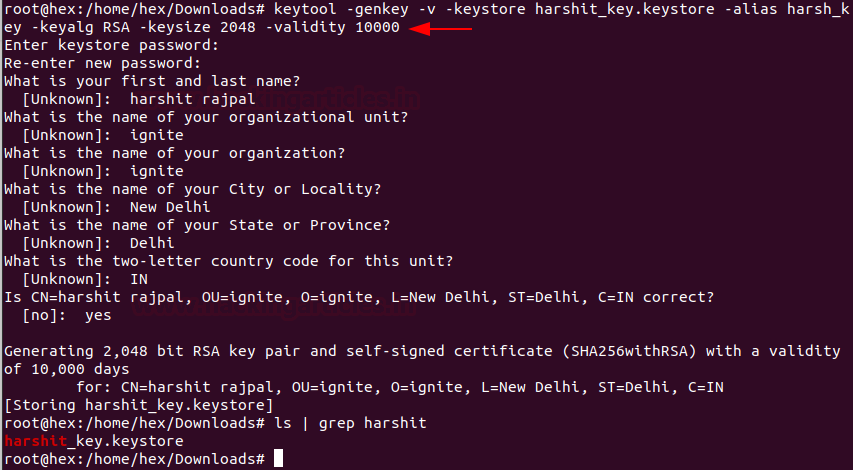Click the 'Enter keystore password:' prompt line
The image size is (853, 470).
point(112,45)
